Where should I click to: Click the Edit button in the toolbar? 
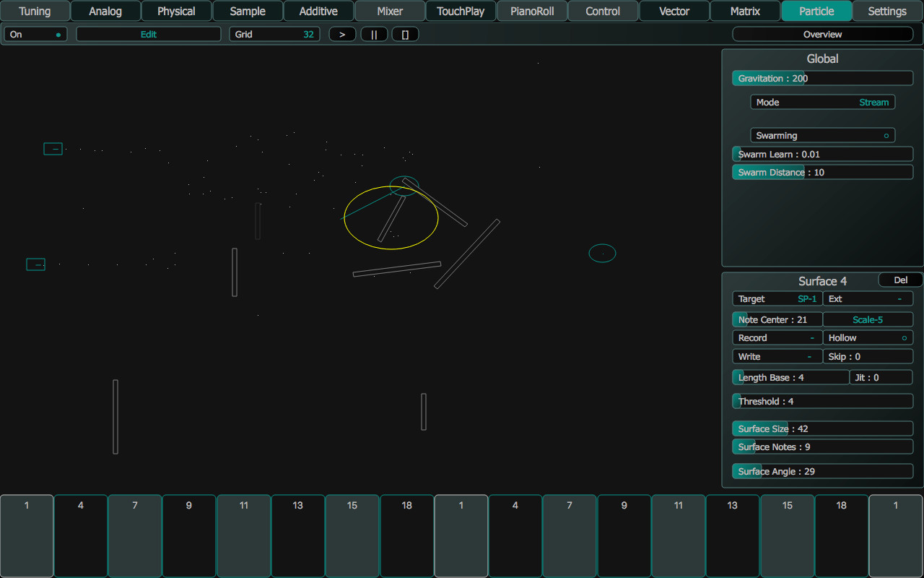(x=148, y=34)
